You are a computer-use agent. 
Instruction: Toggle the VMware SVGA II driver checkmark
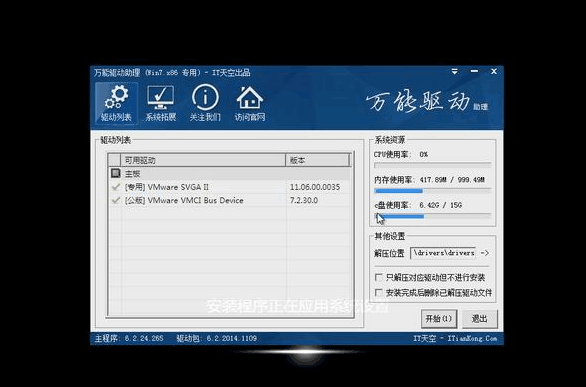(115, 187)
